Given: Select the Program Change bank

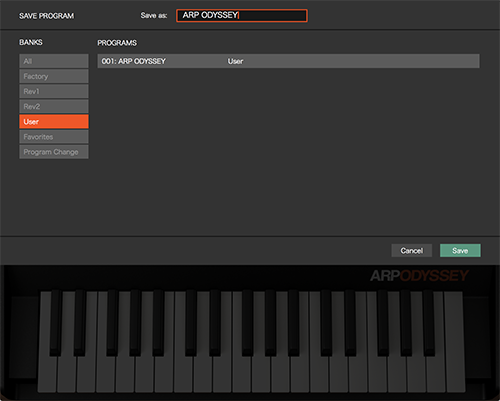Looking at the screenshot, I should click(54, 152).
